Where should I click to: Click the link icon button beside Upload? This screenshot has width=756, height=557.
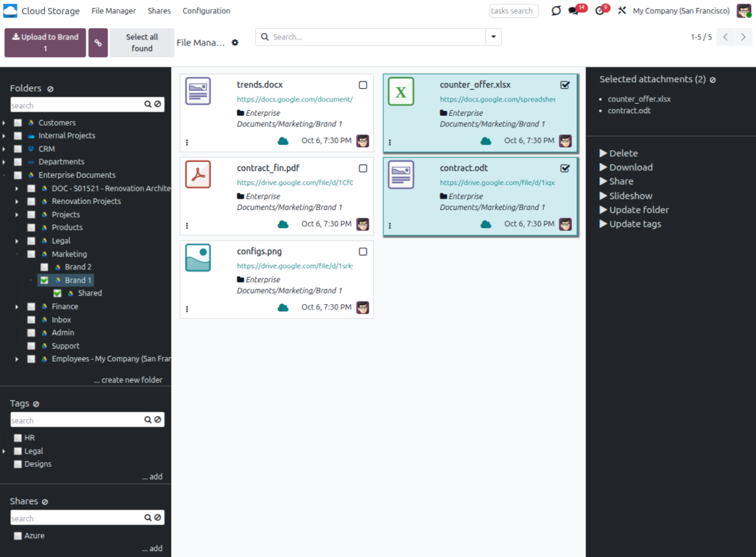(98, 43)
